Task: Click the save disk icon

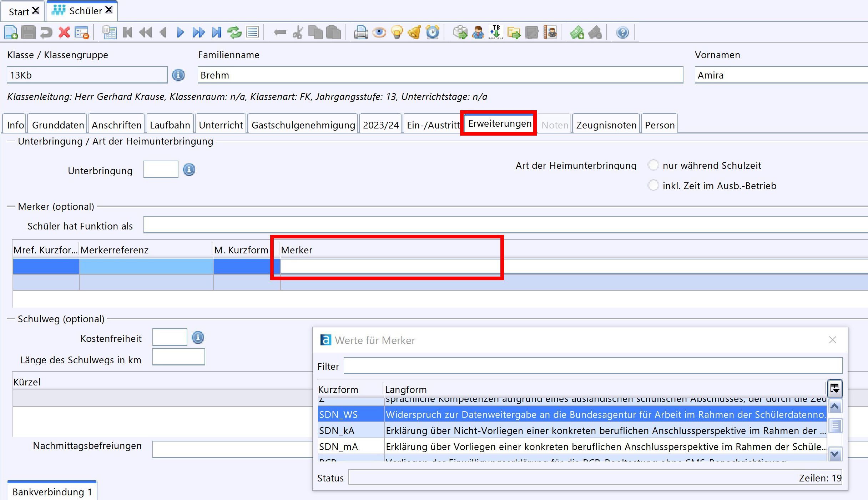Action: (x=29, y=32)
